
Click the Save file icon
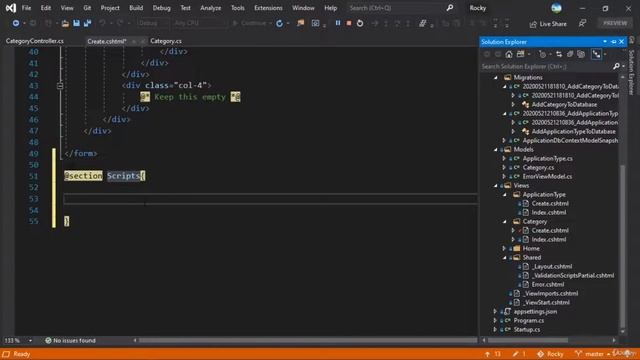(76, 23)
